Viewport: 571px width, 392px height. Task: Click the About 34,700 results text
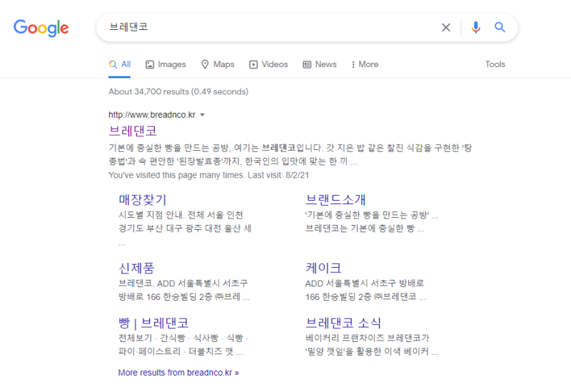pyautogui.click(x=178, y=91)
